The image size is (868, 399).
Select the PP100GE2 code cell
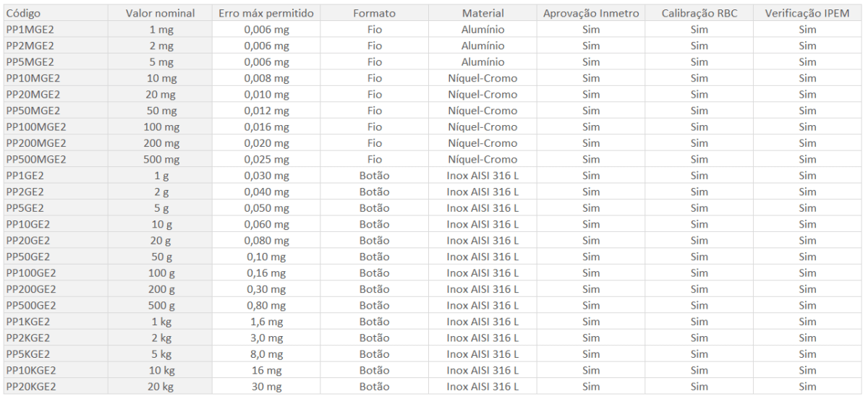coord(31,273)
